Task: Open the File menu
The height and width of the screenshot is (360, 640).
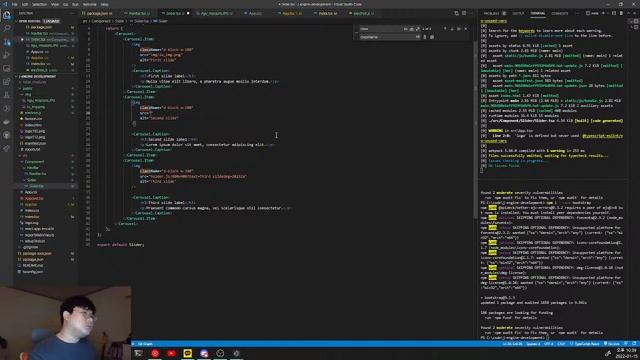Action: coord(15,4)
